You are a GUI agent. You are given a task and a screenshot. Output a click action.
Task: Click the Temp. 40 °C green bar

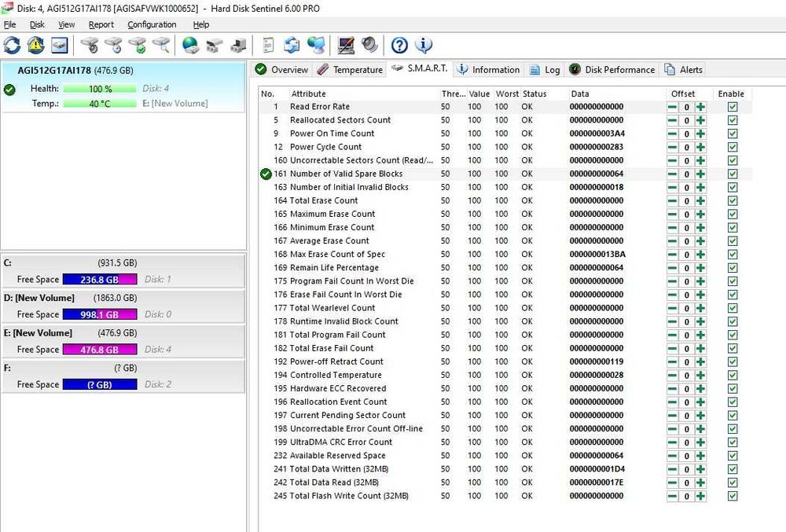coord(100,104)
